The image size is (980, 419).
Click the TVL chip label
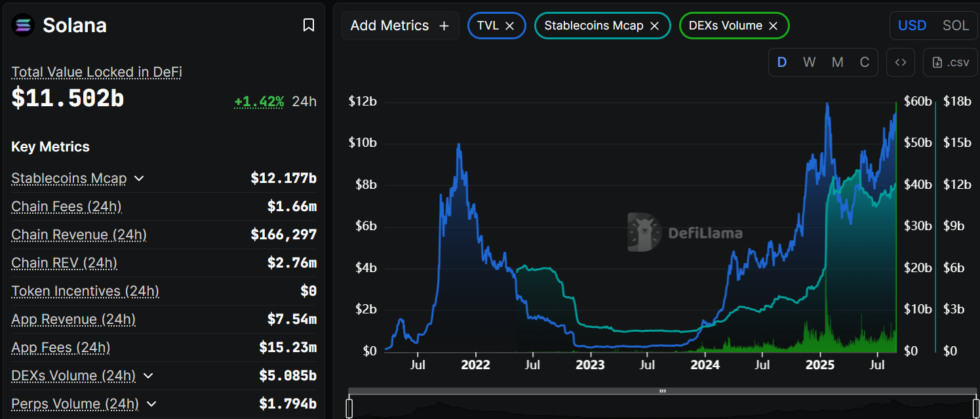tap(487, 26)
